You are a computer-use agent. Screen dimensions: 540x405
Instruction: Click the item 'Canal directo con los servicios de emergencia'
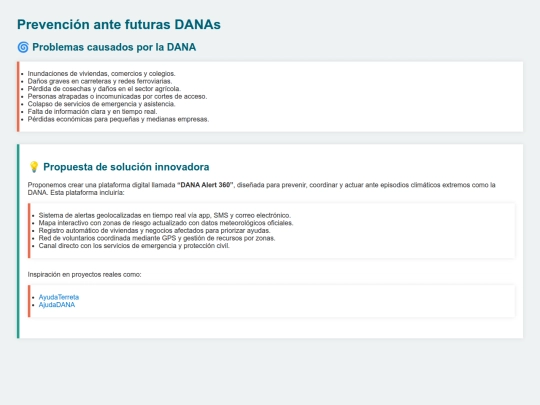[x=134, y=246]
